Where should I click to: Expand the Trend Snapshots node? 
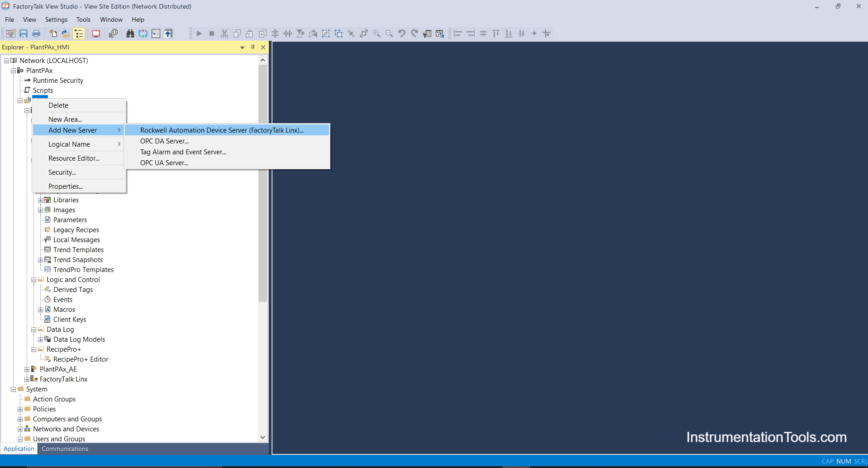(40, 260)
